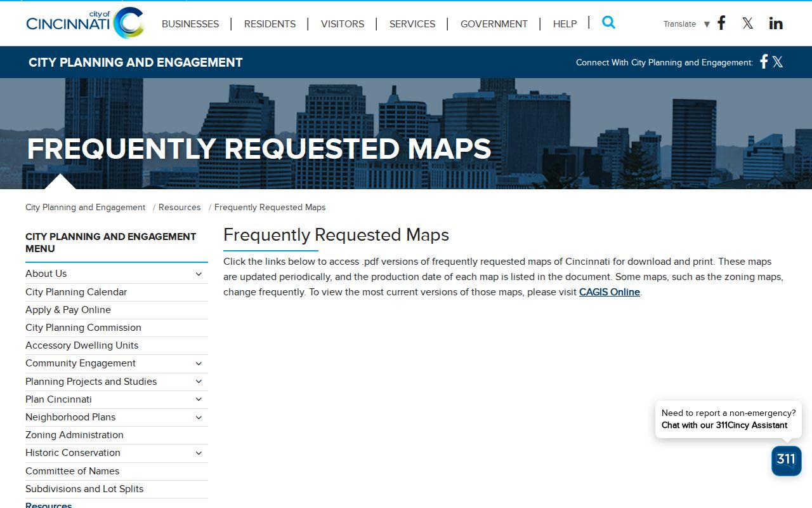
Task: Follow the CAGIS Online link
Action: coord(610,292)
